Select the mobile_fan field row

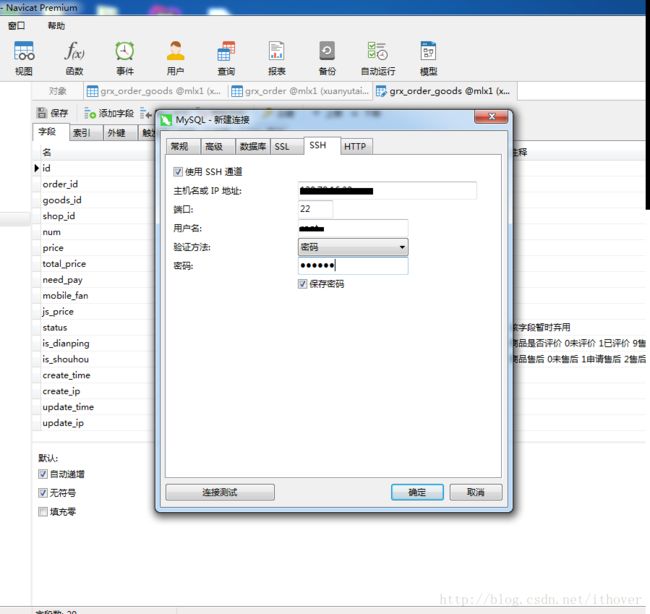[x=94, y=296]
